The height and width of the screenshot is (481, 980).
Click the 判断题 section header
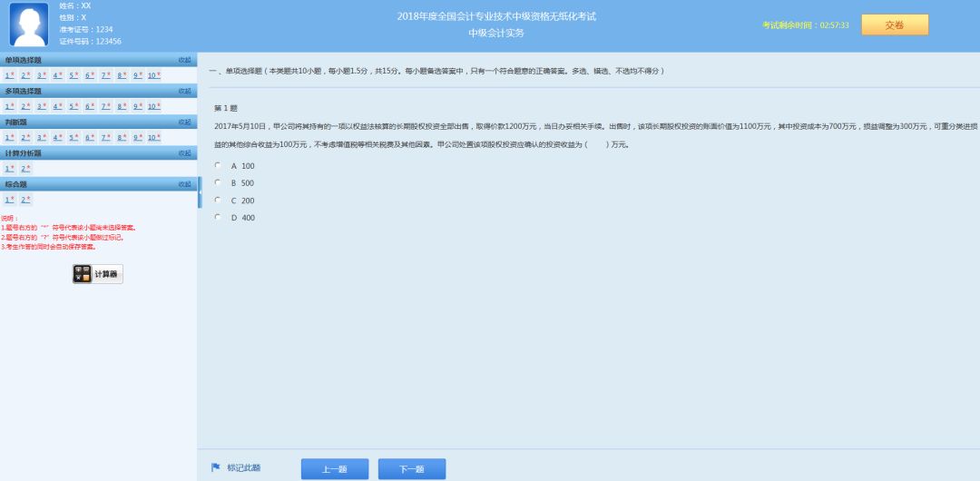click(99, 122)
